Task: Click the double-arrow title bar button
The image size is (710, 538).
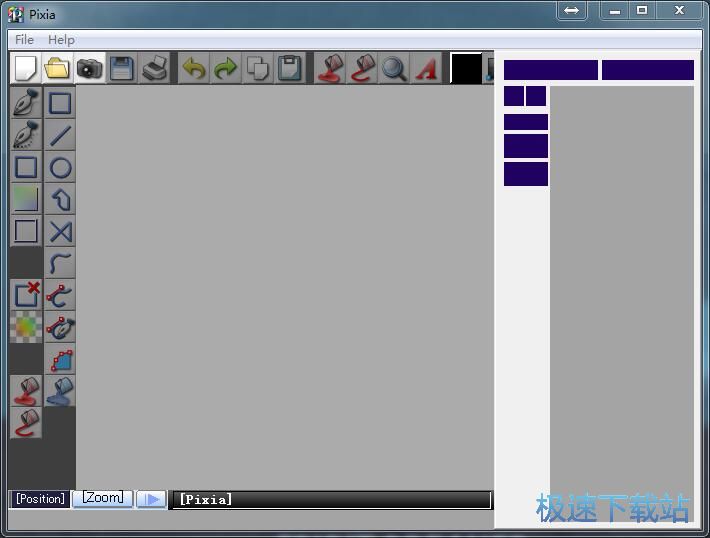Action: [571, 10]
